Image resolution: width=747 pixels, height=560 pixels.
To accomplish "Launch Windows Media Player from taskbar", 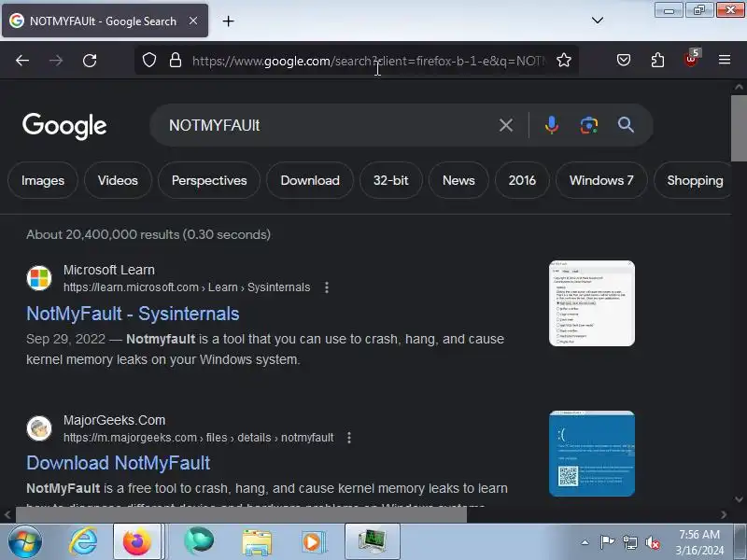I will point(313,542).
